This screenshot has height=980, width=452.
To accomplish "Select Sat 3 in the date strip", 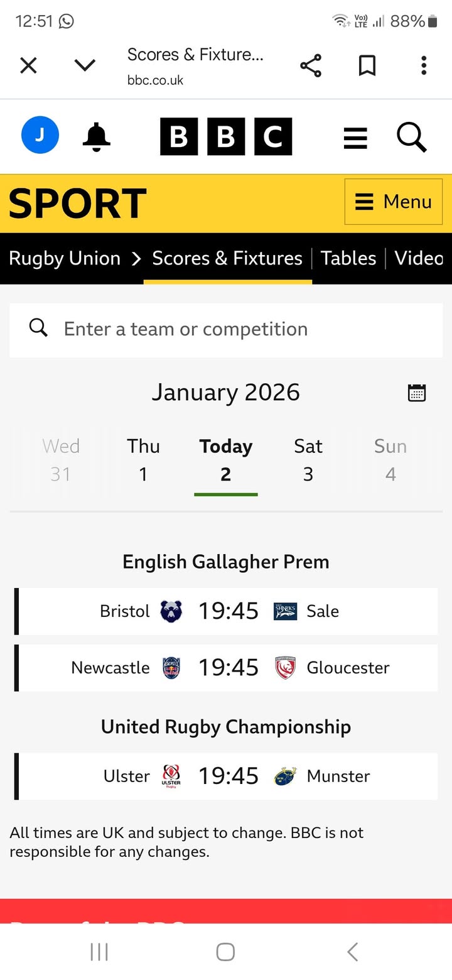I will [308, 460].
